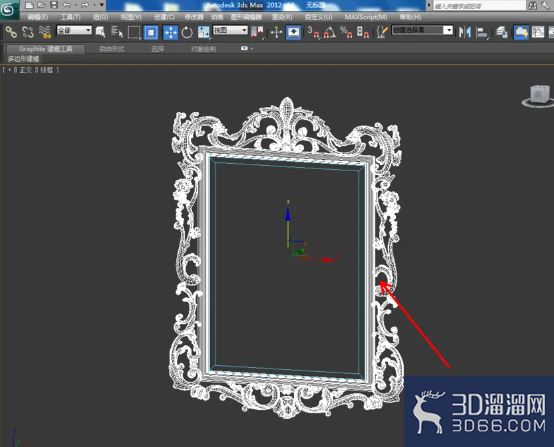
Task: Open the Layer Manager
Action: coord(502,32)
